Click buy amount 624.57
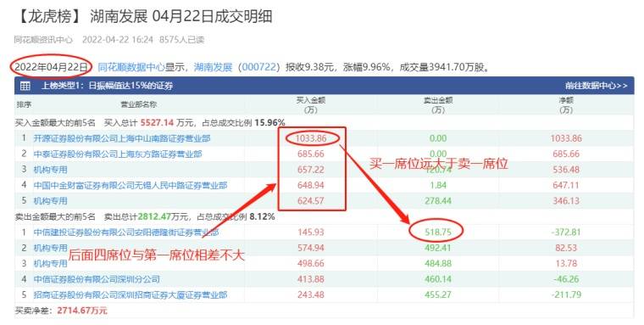 [x=311, y=201]
